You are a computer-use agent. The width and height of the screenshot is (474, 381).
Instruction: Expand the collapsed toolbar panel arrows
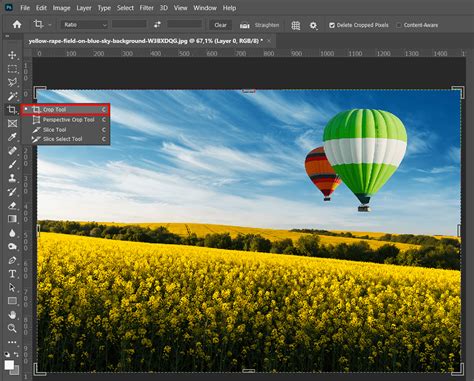pyautogui.click(x=7, y=36)
